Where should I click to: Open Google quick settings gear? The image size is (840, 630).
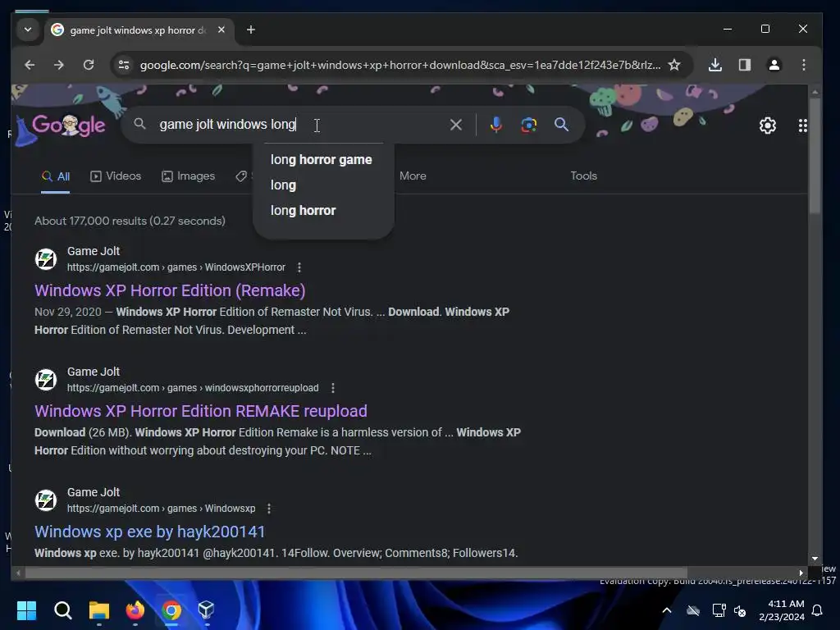pyautogui.click(x=768, y=126)
